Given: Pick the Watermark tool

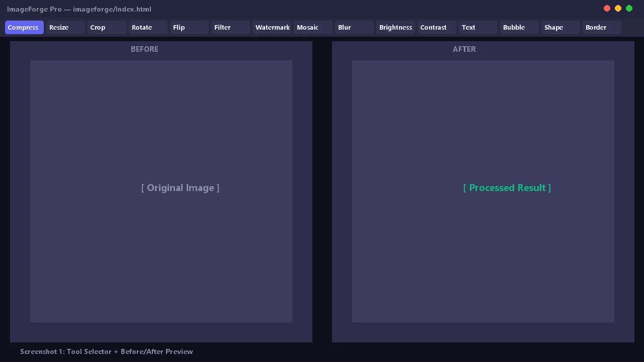Looking at the screenshot, I should [x=272, y=27].
